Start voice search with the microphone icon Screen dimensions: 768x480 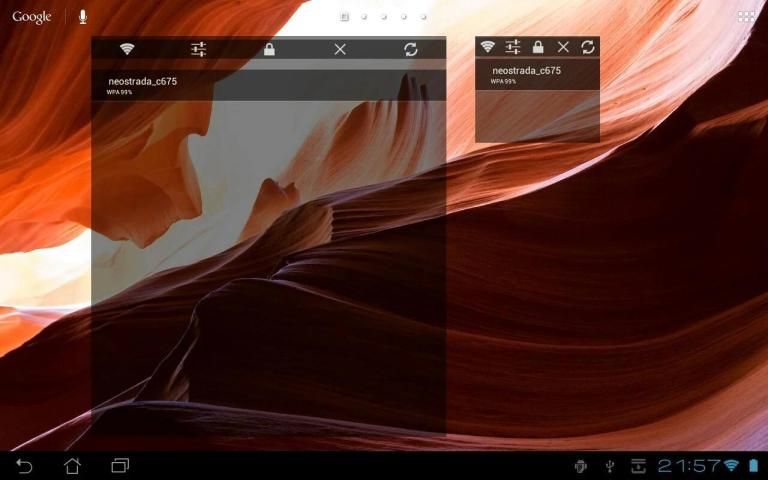[83, 17]
